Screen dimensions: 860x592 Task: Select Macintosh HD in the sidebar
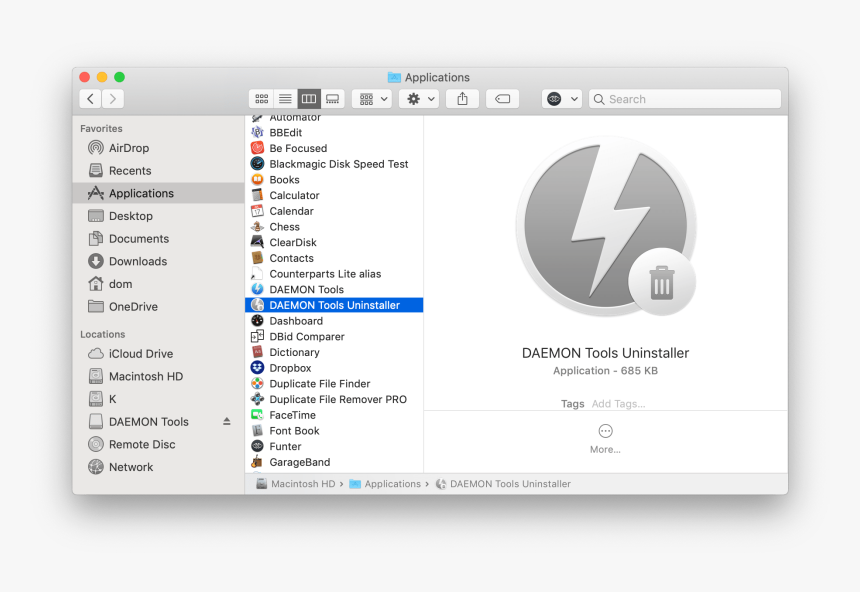158,376
